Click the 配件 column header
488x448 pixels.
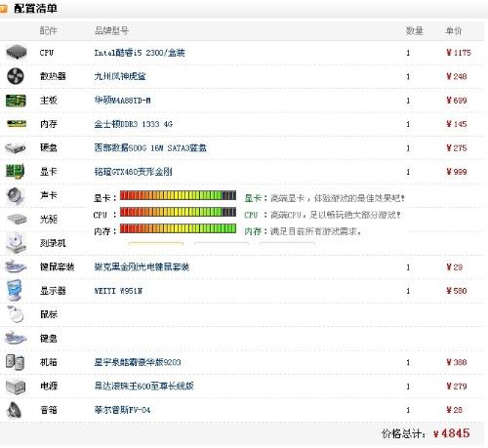[x=48, y=31]
